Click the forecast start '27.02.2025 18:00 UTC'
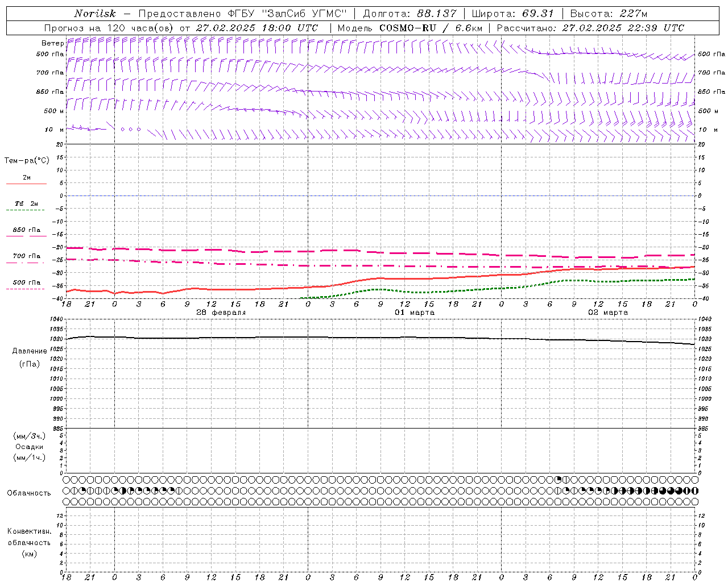This screenshot has height=582, width=728. [257, 28]
